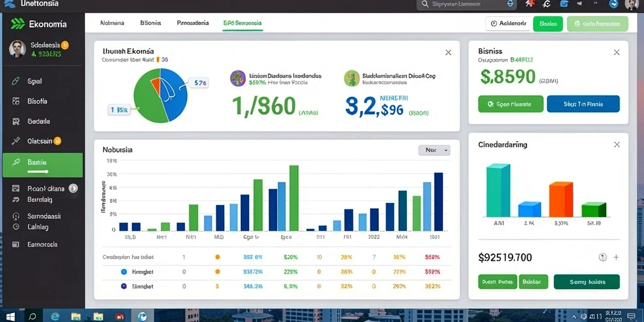Launch Edge browser from taskbar

point(55,316)
